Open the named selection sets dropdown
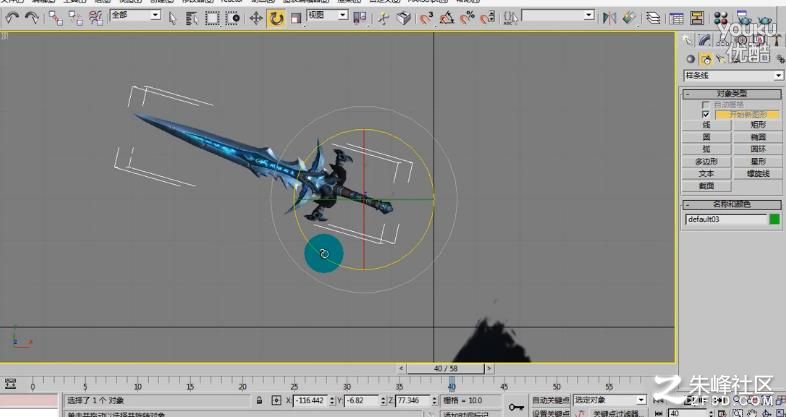This screenshot has height=417, width=786. (x=558, y=16)
